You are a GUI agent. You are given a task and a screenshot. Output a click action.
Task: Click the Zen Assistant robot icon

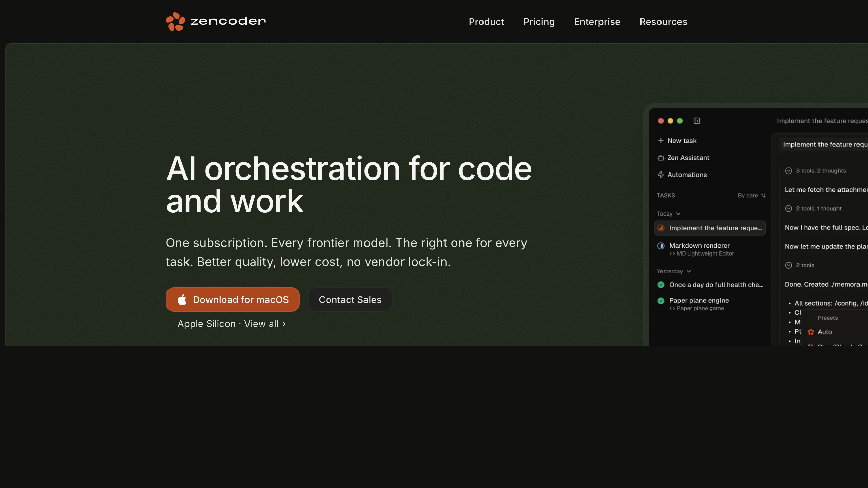coord(661,158)
